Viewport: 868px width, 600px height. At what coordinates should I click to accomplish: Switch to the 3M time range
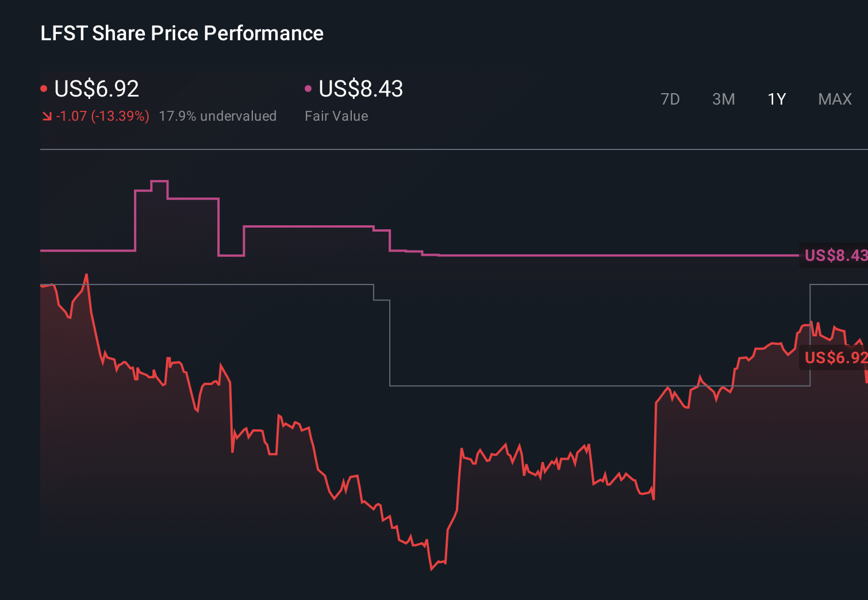tap(723, 99)
